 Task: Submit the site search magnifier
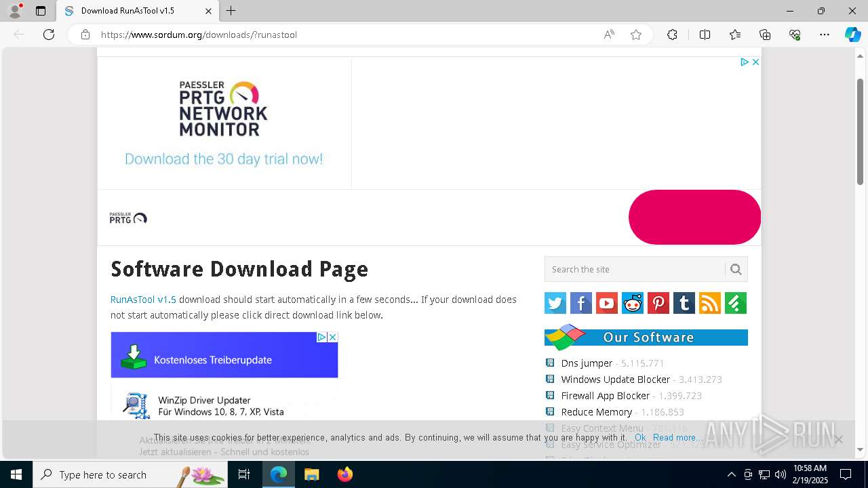point(736,269)
